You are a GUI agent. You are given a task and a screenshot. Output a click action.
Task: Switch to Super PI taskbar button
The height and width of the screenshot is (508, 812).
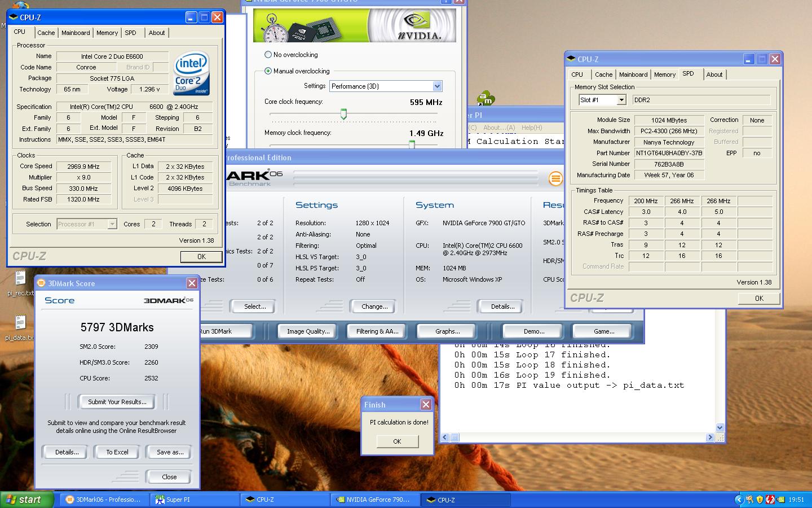[195, 500]
